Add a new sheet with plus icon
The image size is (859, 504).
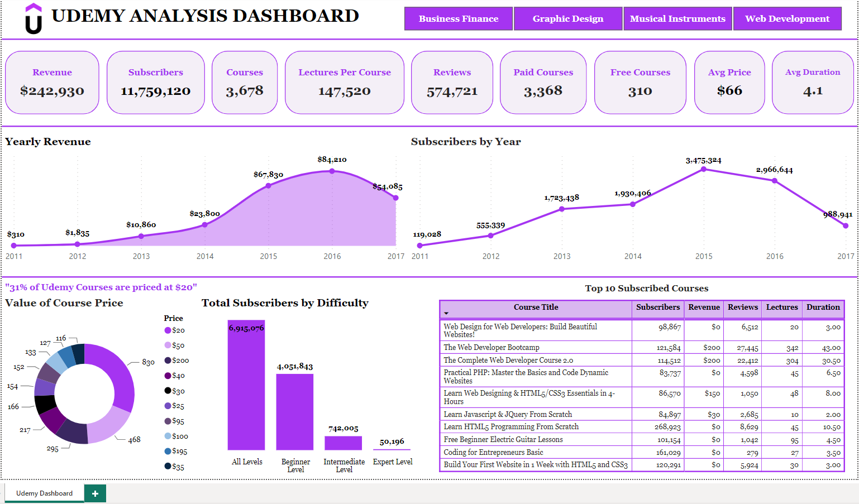[x=95, y=493]
